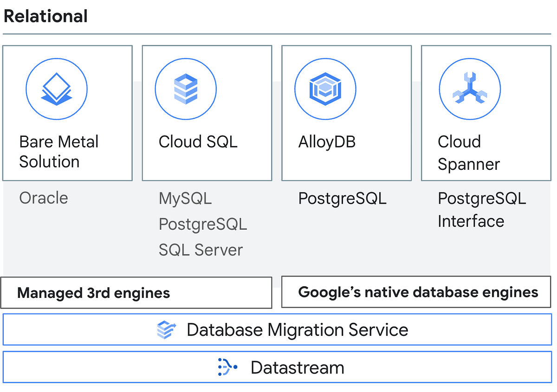Expand the Managed 3rd engines section
The image size is (557, 392).
click(x=136, y=293)
